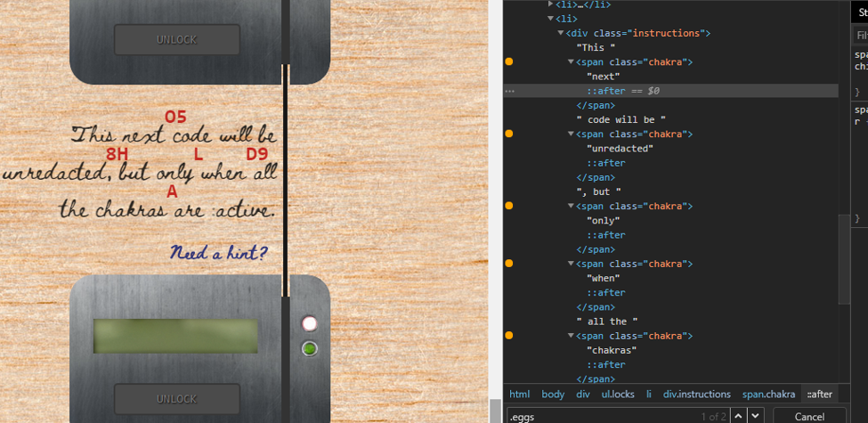Collapse the div class instructions node
868x423 pixels.
(562, 33)
